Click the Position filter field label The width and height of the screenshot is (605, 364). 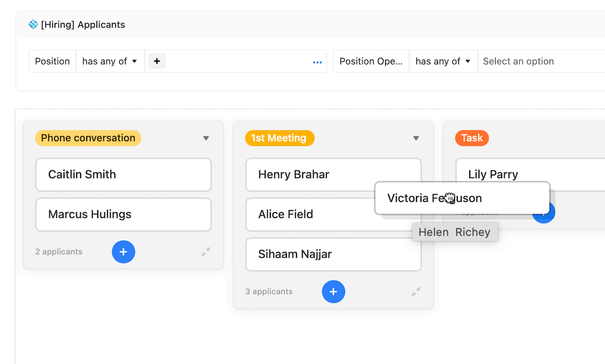(x=52, y=61)
